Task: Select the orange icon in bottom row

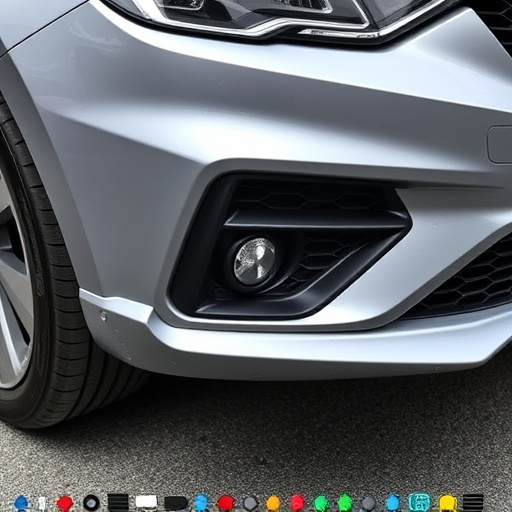Action: click(273, 503)
